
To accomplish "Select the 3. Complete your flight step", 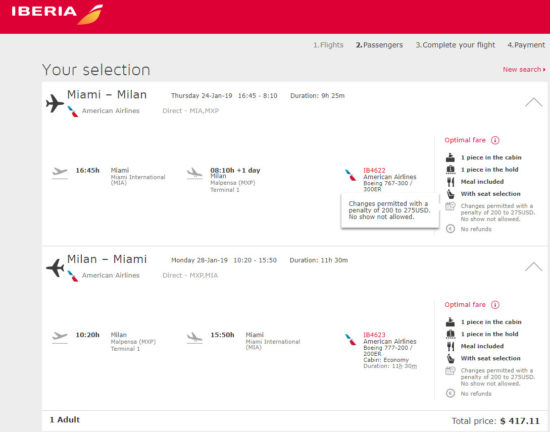I will pyautogui.click(x=455, y=45).
